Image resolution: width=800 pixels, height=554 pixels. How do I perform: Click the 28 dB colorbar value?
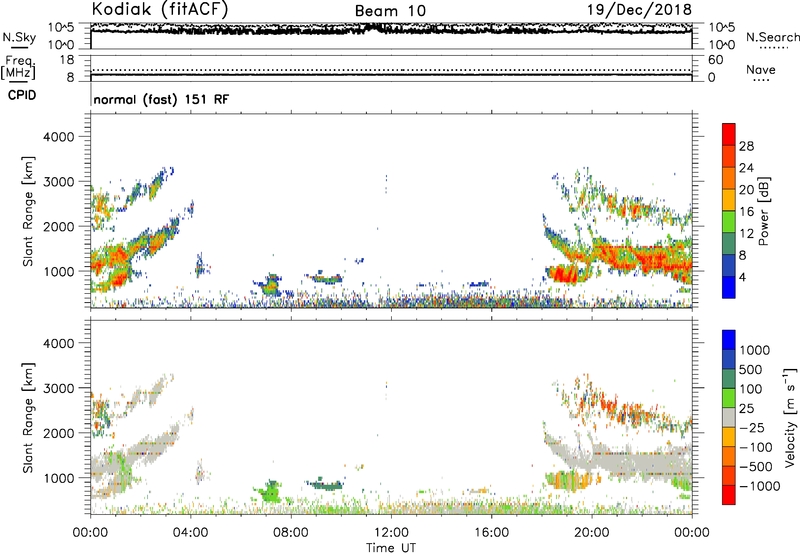pyautogui.click(x=746, y=146)
